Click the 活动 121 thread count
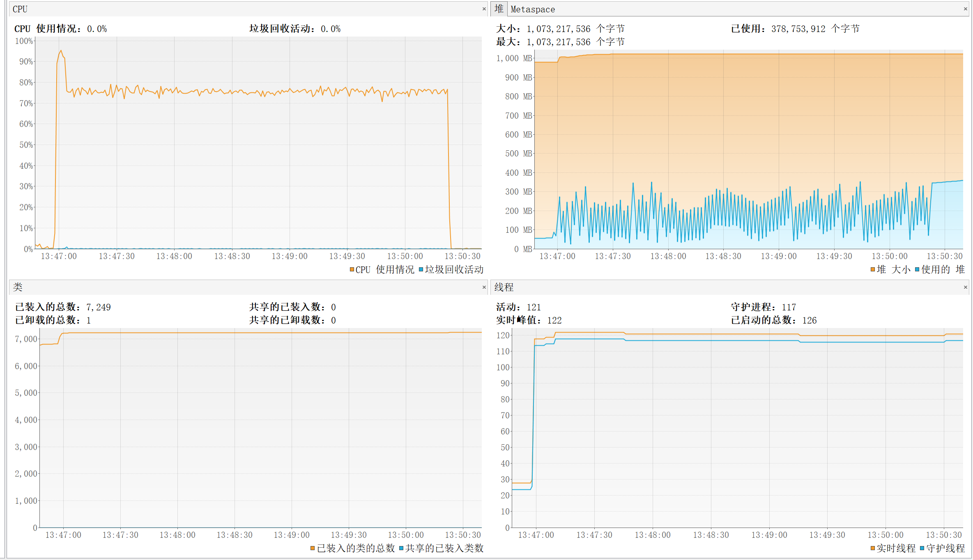The image size is (973, 560). [534, 307]
